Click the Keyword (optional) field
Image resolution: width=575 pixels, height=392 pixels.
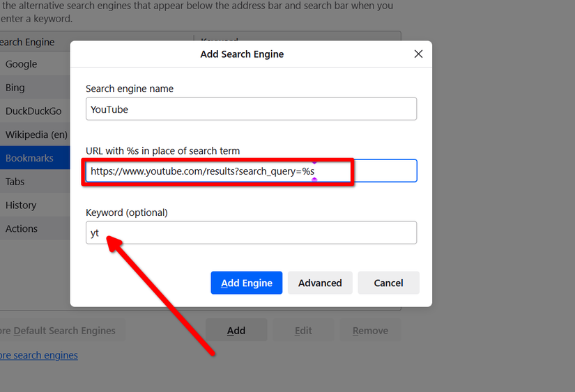(x=251, y=233)
